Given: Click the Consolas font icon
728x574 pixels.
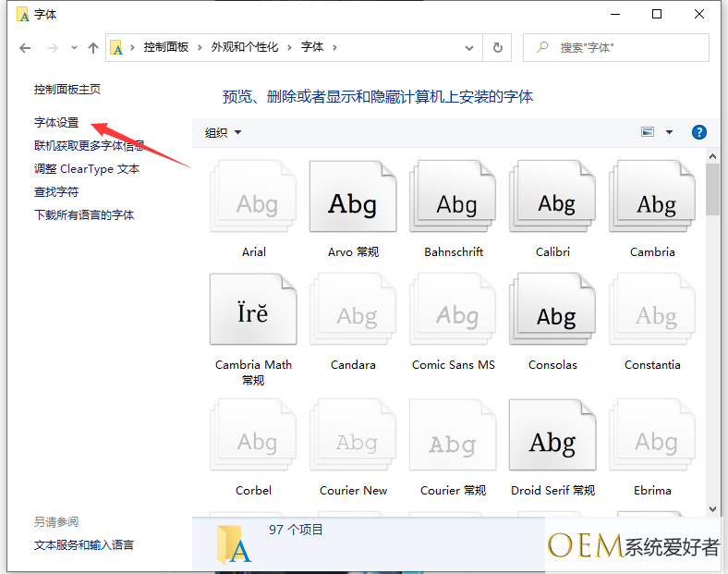Looking at the screenshot, I should coord(552,311).
